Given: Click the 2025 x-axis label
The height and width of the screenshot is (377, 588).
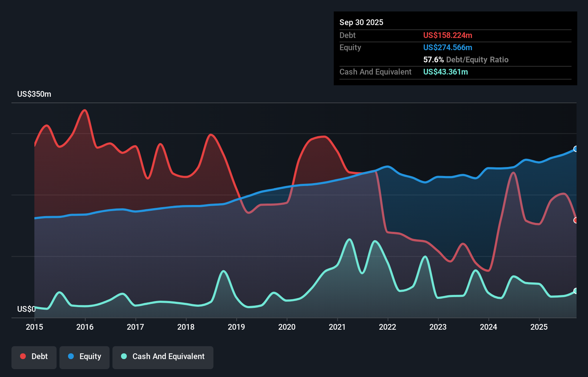Looking at the screenshot, I should pyautogui.click(x=539, y=327).
